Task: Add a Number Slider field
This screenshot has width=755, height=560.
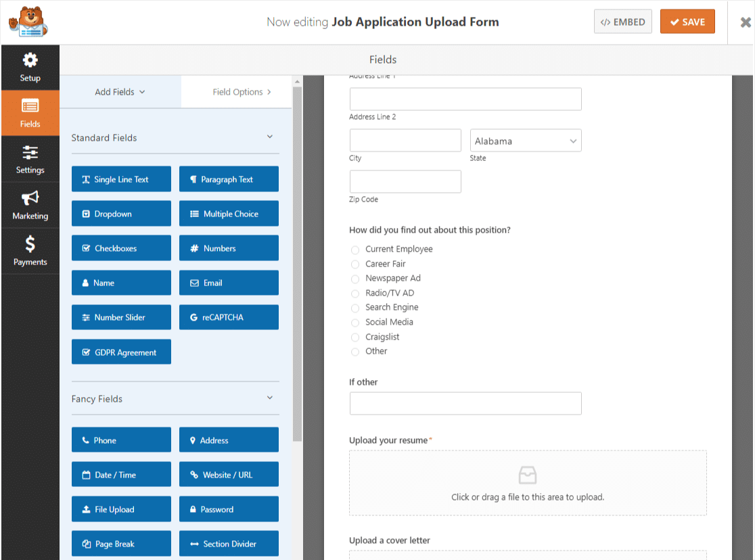Action: (x=121, y=317)
